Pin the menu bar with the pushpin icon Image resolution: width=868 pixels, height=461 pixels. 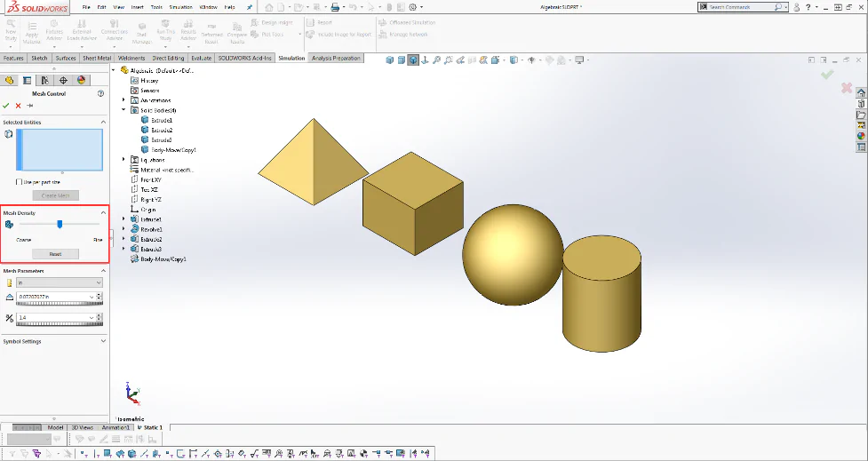point(249,7)
